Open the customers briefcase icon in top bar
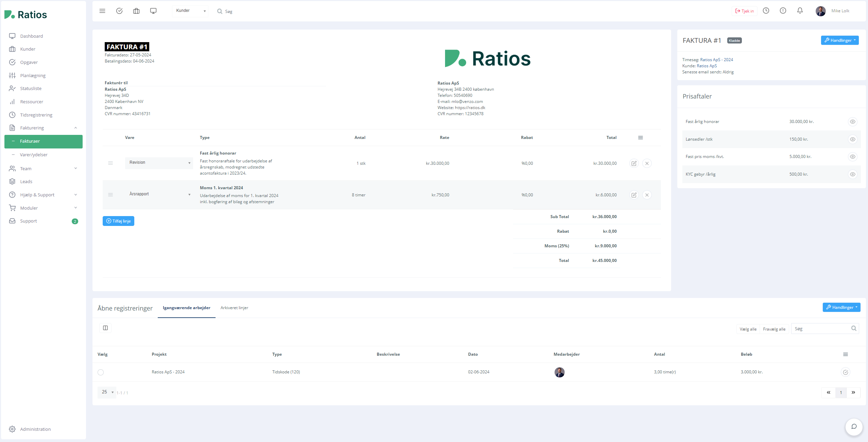Viewport: 868px width, 442px height. click(136, 11)
